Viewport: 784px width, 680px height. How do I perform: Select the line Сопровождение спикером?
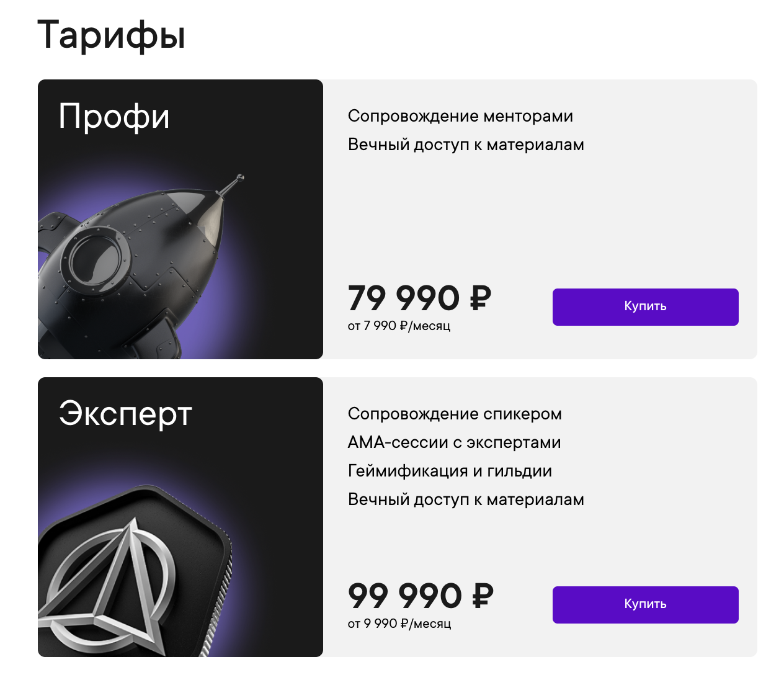(455, 414)
